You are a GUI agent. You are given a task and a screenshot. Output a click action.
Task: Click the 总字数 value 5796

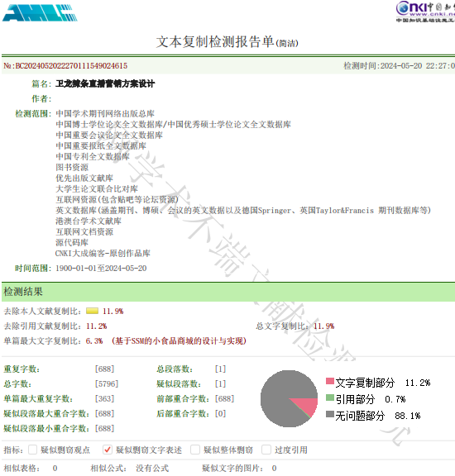tap(107, 383)
